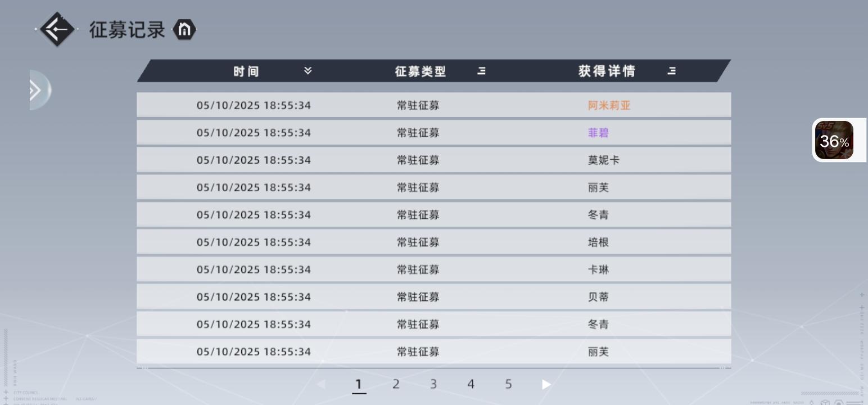The height and width of the screenshot is (405, 868).
Task: Select the 阿米莉亚 recruit record
Action: pyautogui.click(x=434, y=105)
